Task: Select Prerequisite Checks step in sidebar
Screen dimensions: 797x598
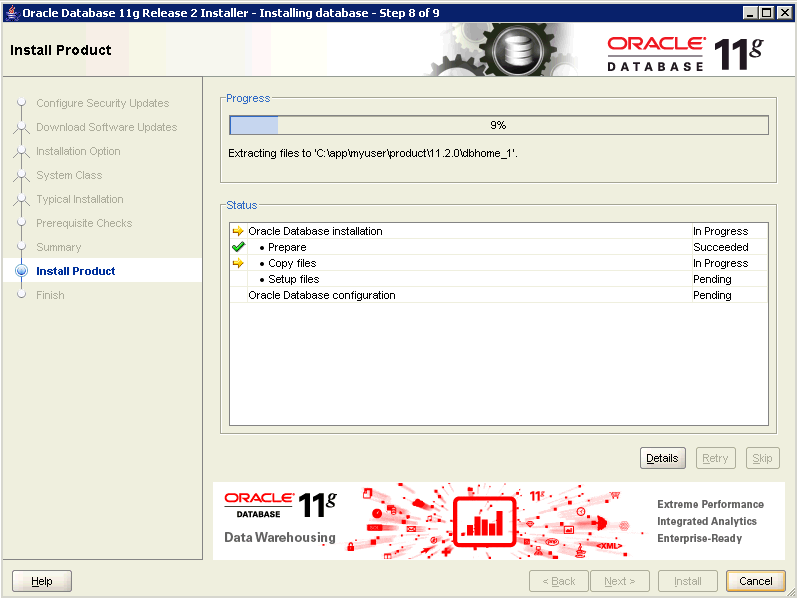Action: coord(84,223)
